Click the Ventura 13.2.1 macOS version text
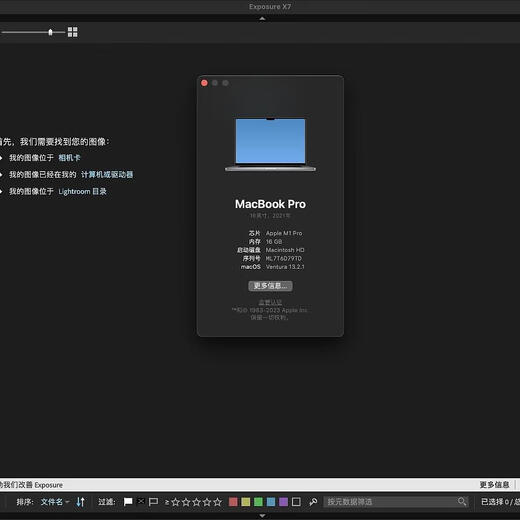The height and width of the screenshot is (520, 520). tap(285, 267)
